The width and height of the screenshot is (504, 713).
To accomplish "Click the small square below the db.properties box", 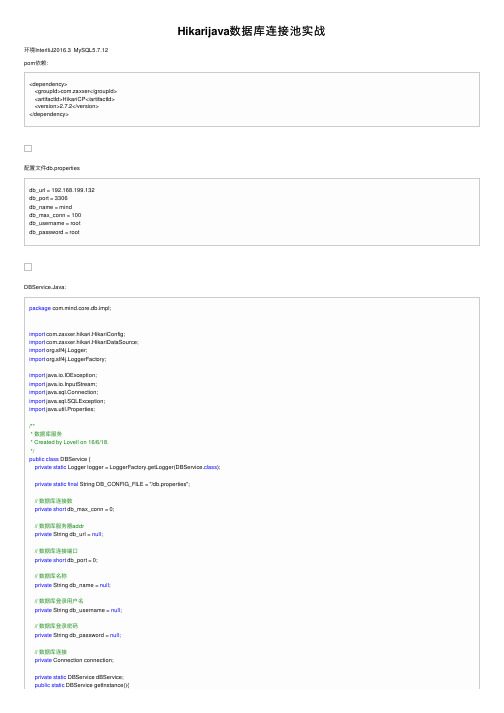I will pyautogui.click(x=28, y=267).
